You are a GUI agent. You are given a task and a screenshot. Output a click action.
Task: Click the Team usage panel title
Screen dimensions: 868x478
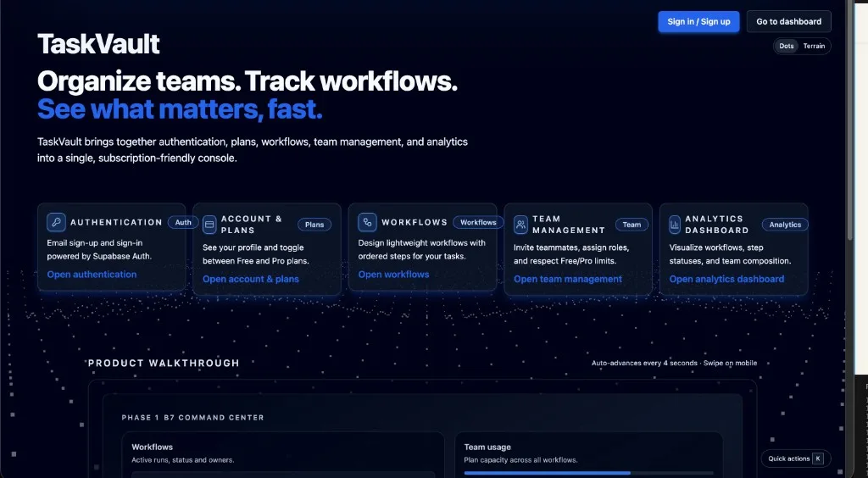(487, 447)
